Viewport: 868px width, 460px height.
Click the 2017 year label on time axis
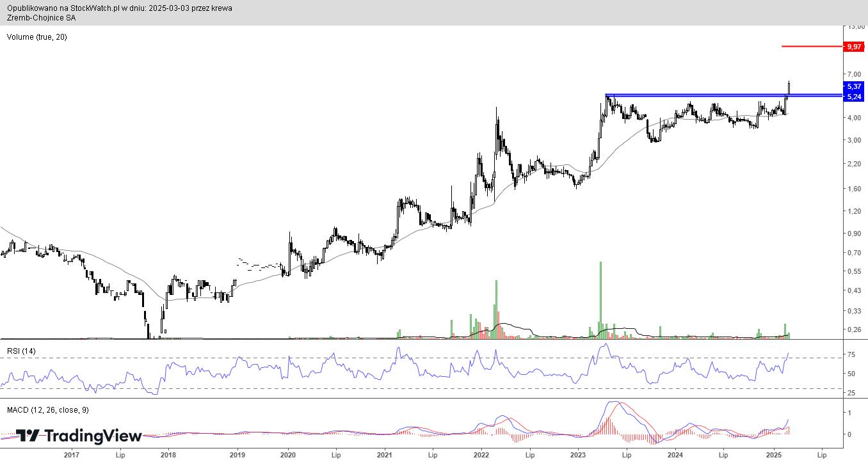(72, 455)
